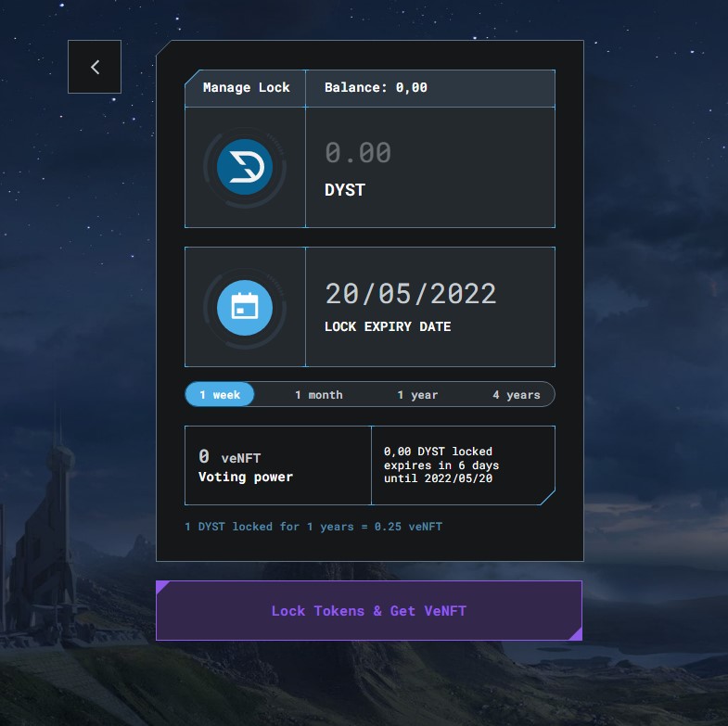
Task: Click the Manage Lock header label
Action: click(247, 87)
